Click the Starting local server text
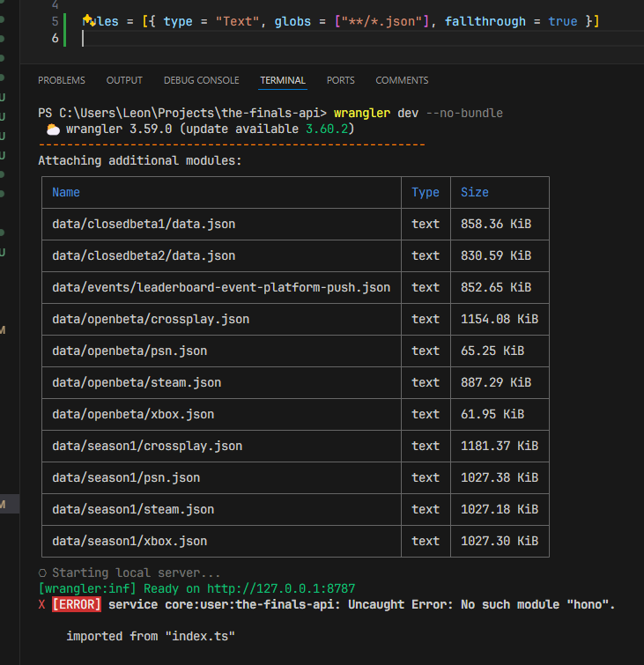This screenshot has width=644, height=665. coord(137,573)
